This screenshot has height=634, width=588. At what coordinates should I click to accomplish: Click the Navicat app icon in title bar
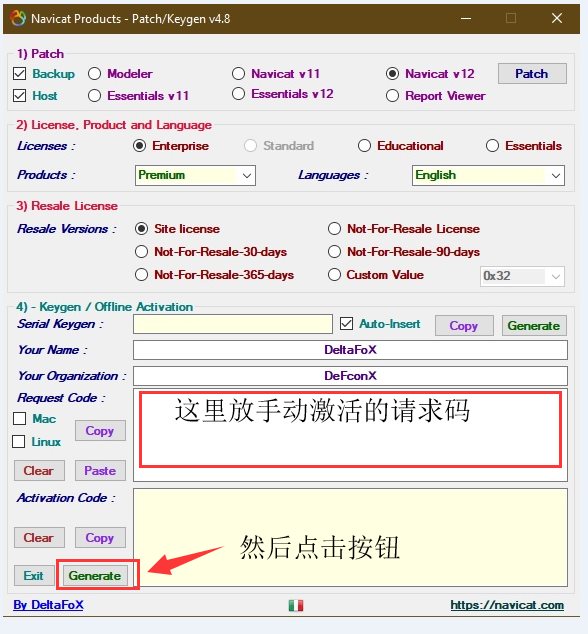click(18, 18)
